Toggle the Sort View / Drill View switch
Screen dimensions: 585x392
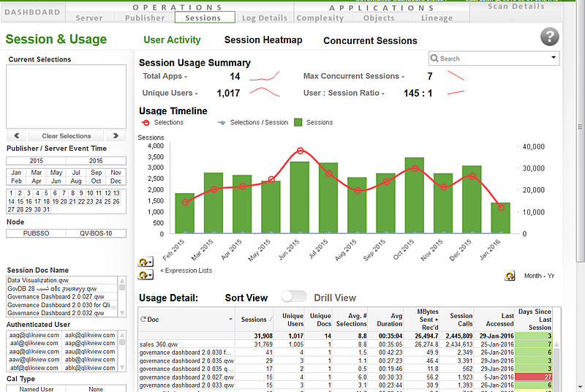click(294, 297)
